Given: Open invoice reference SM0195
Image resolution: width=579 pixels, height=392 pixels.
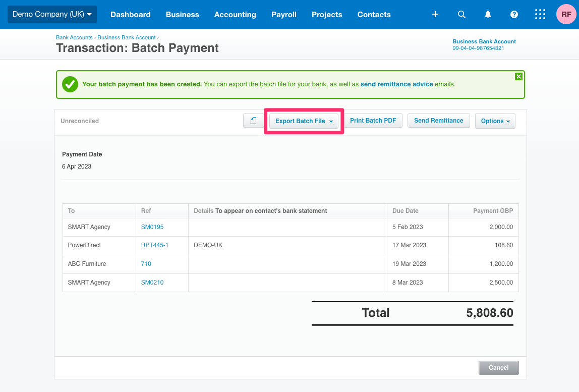Looking at the screenshot, I should click(x=152, y=227).
